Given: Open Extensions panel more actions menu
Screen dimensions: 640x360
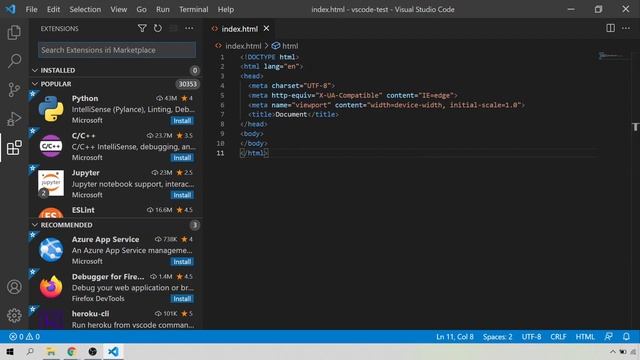Looking at the screenshot, I should 189,28.
